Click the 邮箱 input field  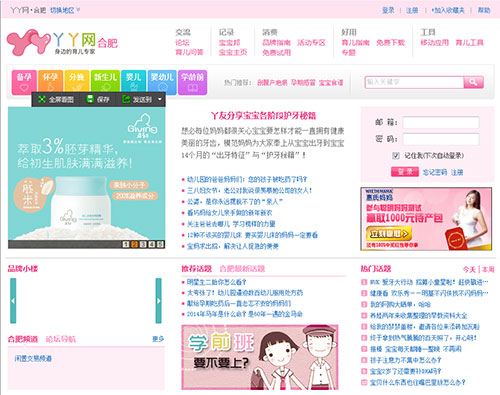tap(441, 122)
